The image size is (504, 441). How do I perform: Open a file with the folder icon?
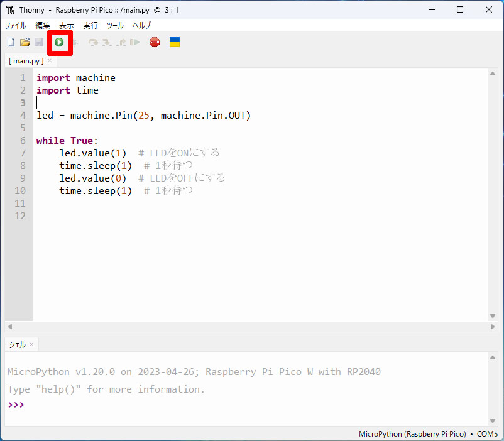point(25,42)
